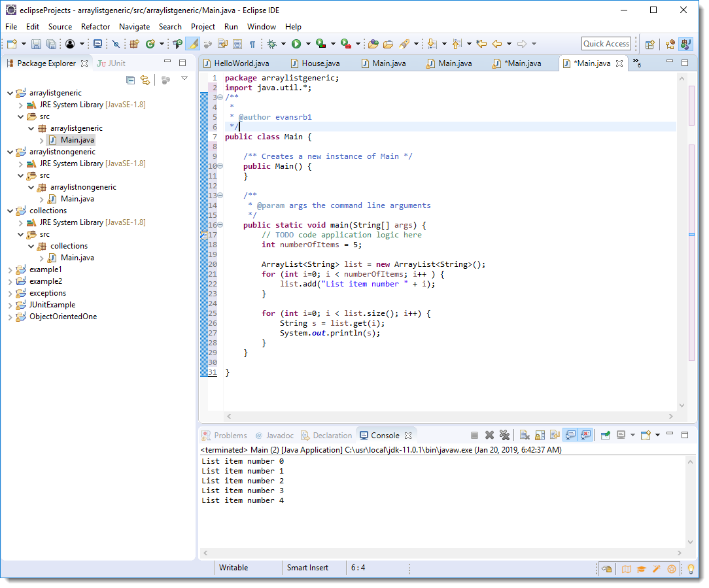Open the Javadoc tab
Viewport: 709px width, 588px height.
coord(275,436)
